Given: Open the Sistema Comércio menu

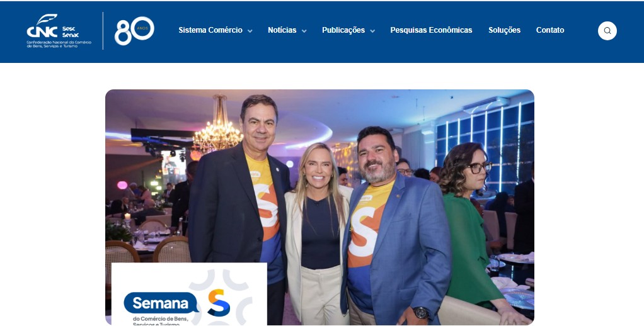Looking at the screenshot, I should tap(210, 30).
